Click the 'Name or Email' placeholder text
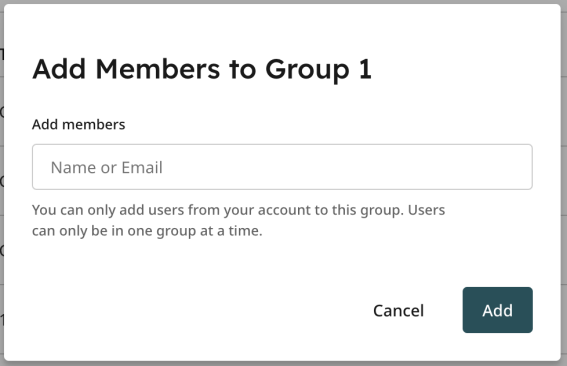Screen dimensions: 567x366 click(107, 167)
